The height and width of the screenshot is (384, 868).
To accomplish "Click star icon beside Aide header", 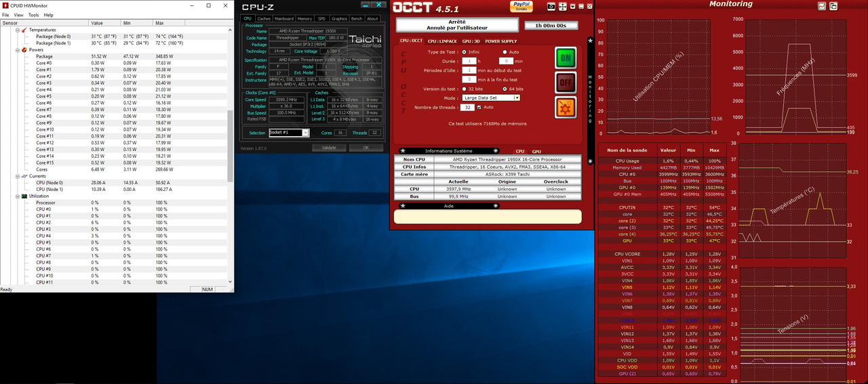I will pos(403,206).
